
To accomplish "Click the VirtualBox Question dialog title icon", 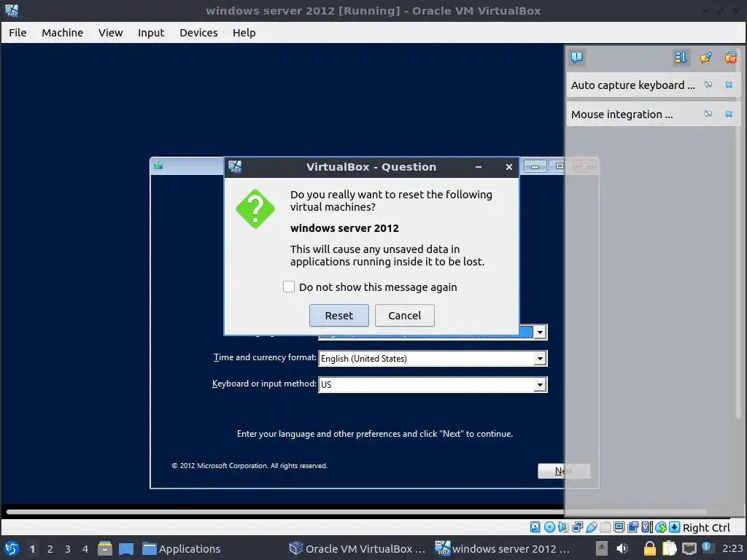I will pyautogui.click(x=235, y=167).
